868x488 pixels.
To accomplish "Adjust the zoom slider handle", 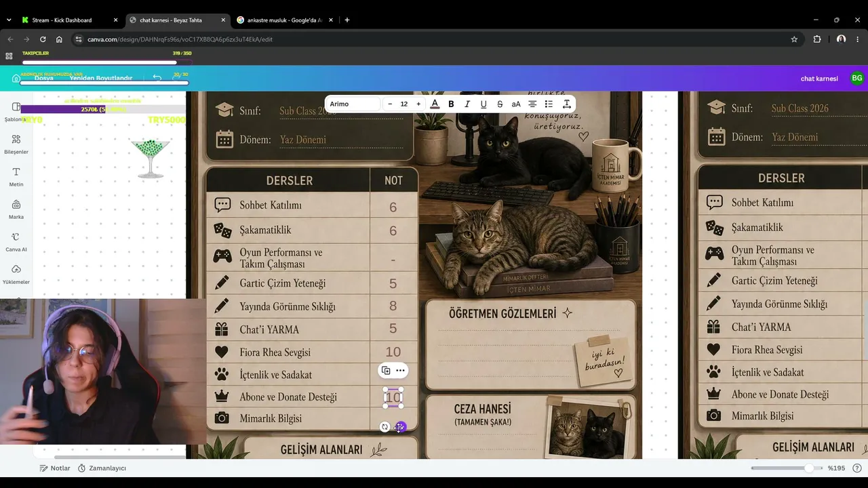I will click(x=808, y=468).
